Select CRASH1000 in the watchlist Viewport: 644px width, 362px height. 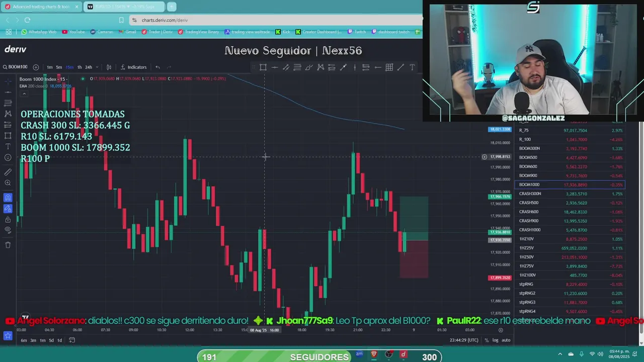[571, 230]
